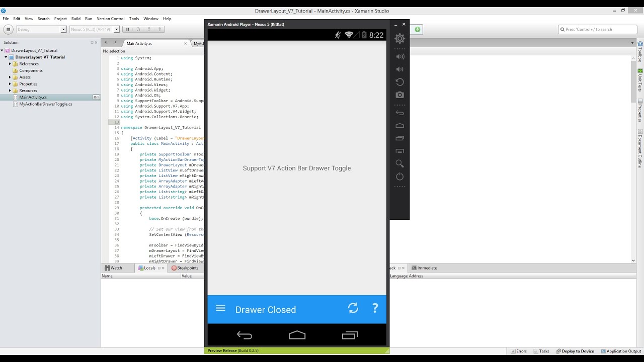The height and width of the screenshot is (362, 644).
Task: Click the Step Into debug icon
Action: [149, 29]
